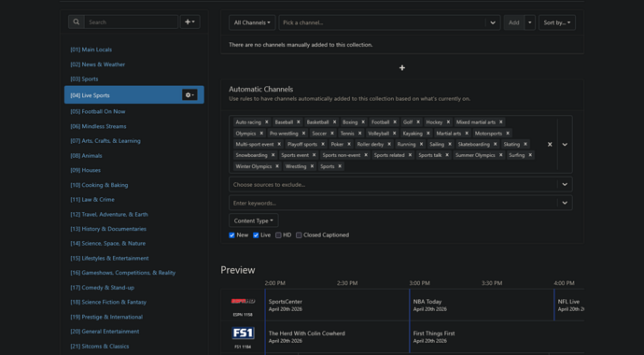Select the NBA Today program block
The image size is (644, 355).
(x=482, y=305)
